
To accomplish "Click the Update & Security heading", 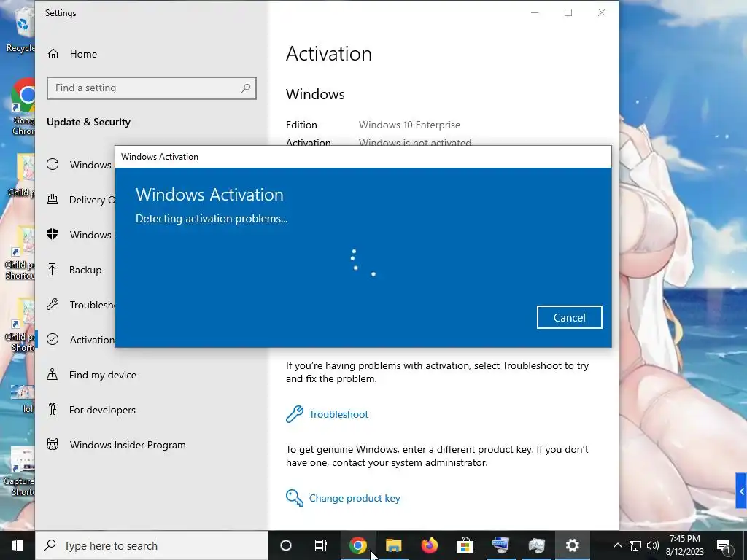I will pyautogui.click(x=88, y=122).
